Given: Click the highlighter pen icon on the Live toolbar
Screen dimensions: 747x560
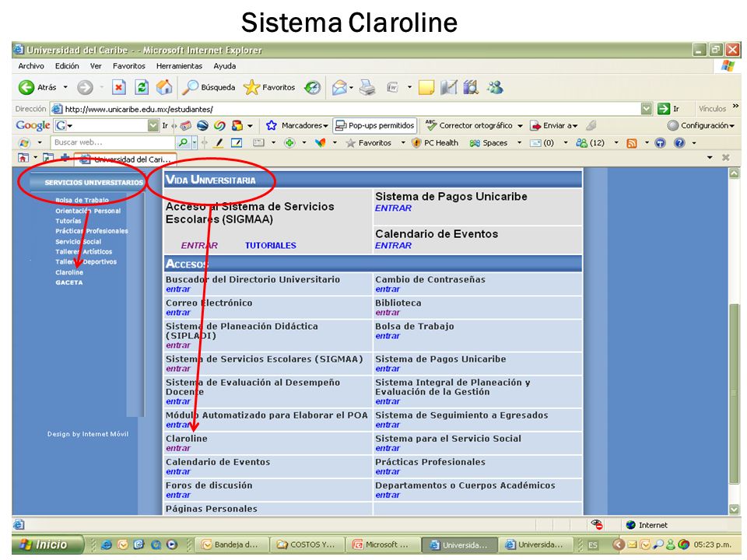Looking at the screenshot, I should point(219,142).
